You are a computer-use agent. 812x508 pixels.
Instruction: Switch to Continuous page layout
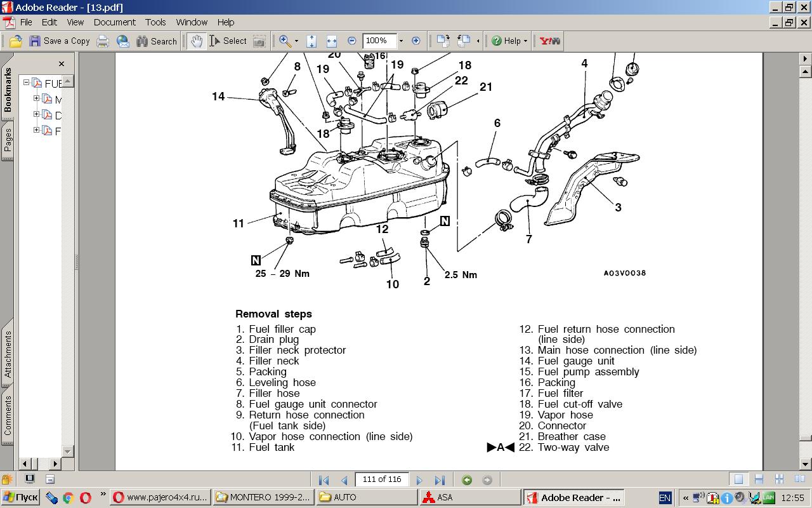point(759,479)
